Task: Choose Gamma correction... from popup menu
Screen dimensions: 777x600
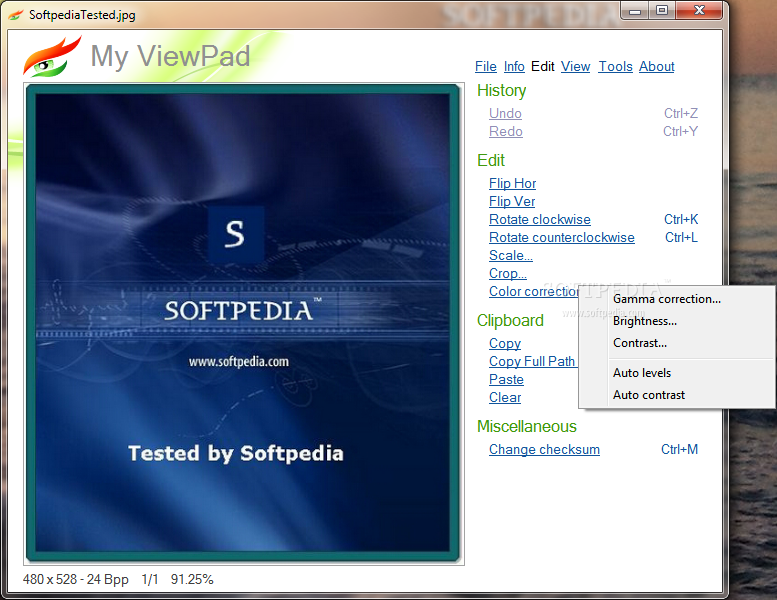Action: [x=666, y=299]
